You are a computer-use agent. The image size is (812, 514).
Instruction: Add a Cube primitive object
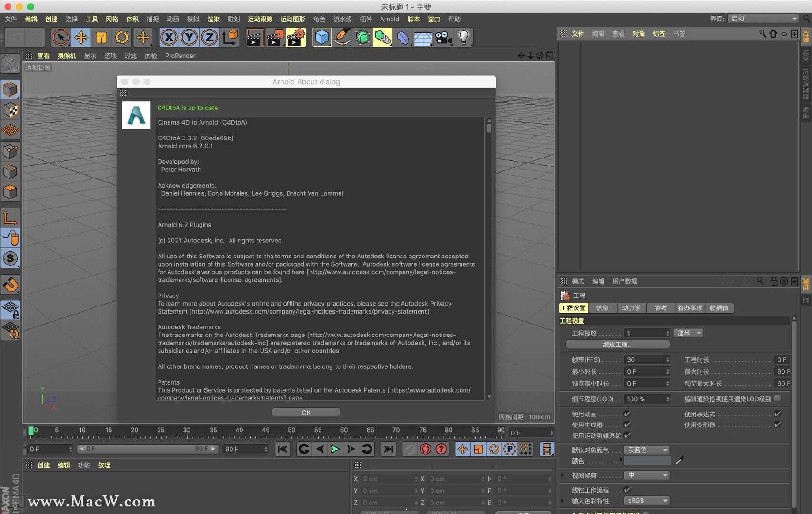pos(322,37)
